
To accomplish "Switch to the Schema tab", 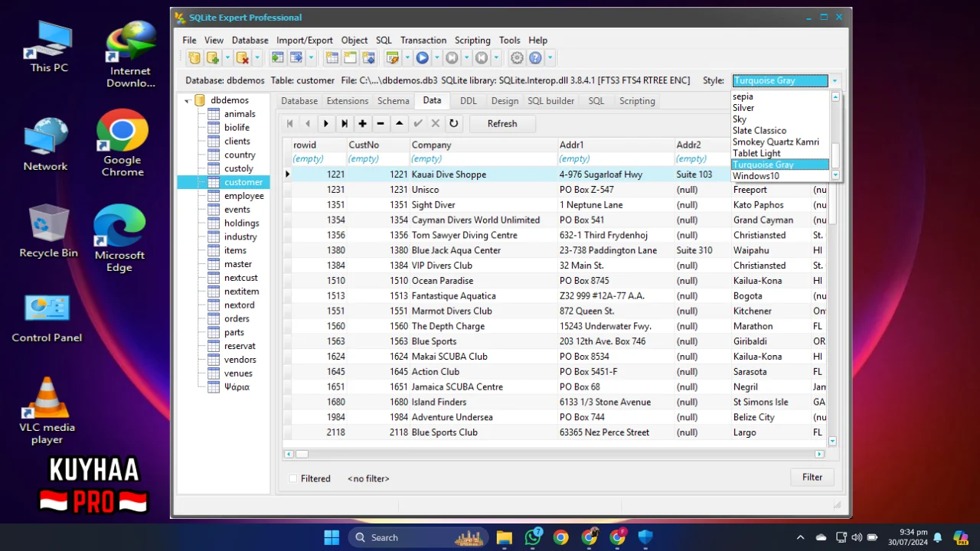I will [x=393, y=100].
